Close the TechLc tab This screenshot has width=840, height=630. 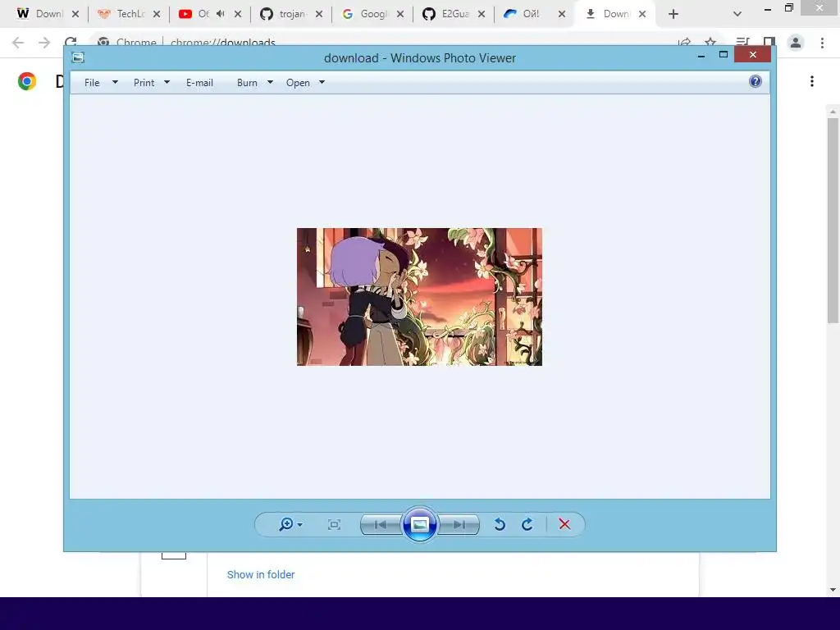tap(157, 15)
